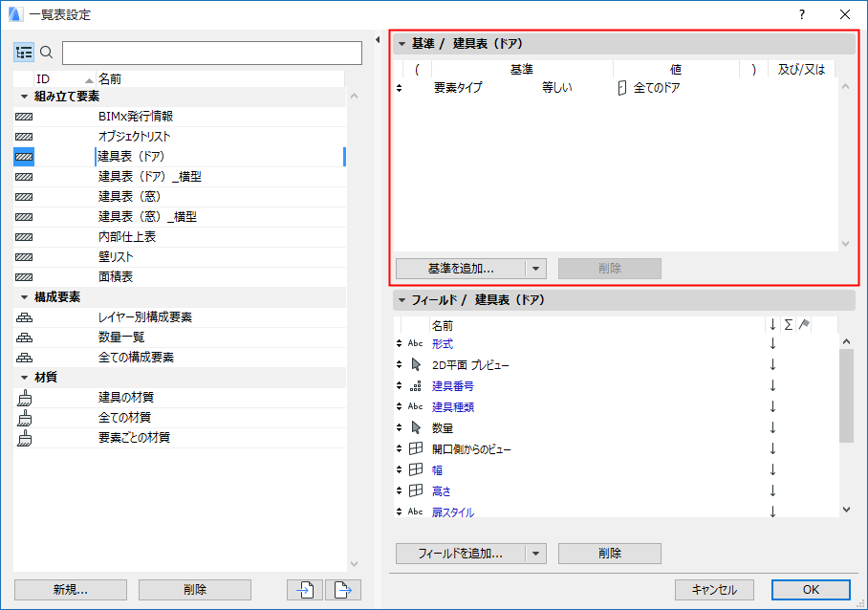Image resolution: width=868 pixels, height=610 pixels.
Task: Click the help question mark button
Action: [x=802, y=15]
